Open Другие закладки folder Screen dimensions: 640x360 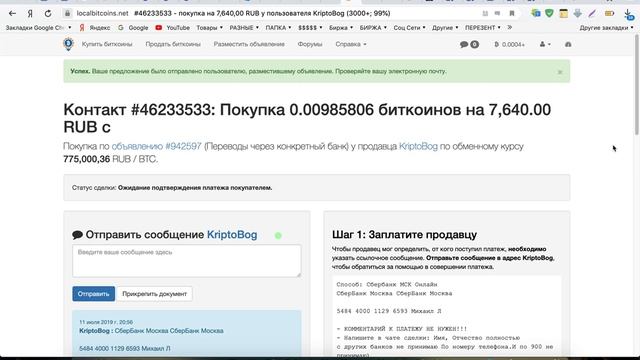(606, 28)
